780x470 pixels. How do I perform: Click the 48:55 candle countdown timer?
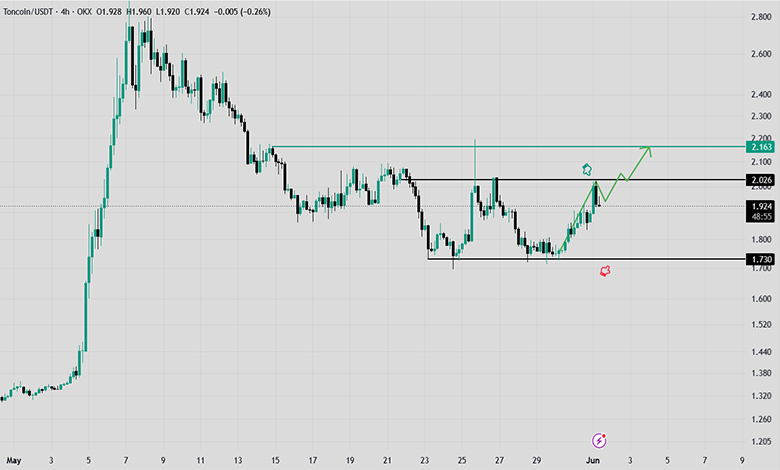coord(760,217)
